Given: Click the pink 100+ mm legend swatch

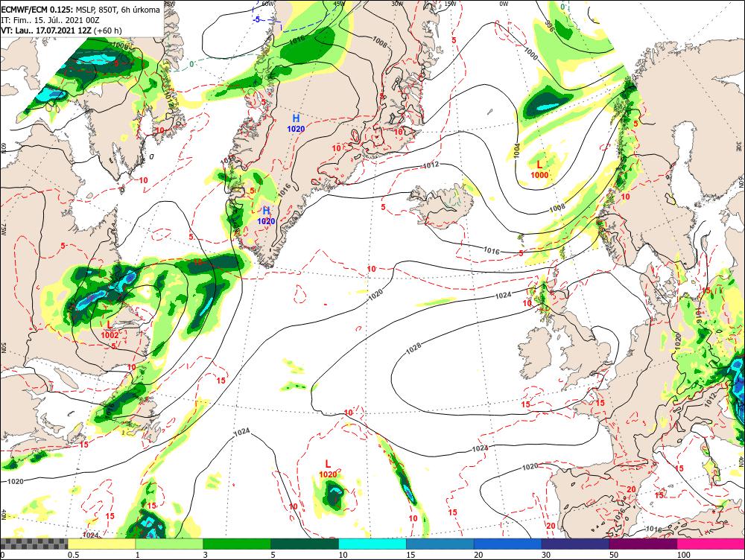Looking at the screenshot, I should click(x=711, y=544).
